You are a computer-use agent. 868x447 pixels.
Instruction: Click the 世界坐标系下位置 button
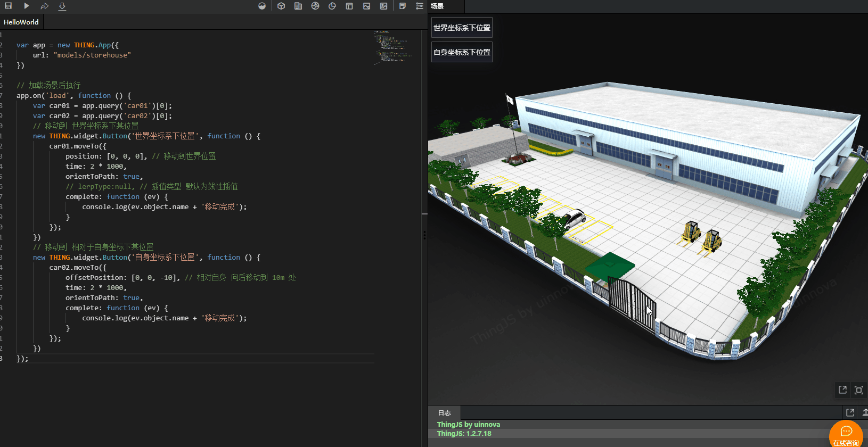pos(462,28)
